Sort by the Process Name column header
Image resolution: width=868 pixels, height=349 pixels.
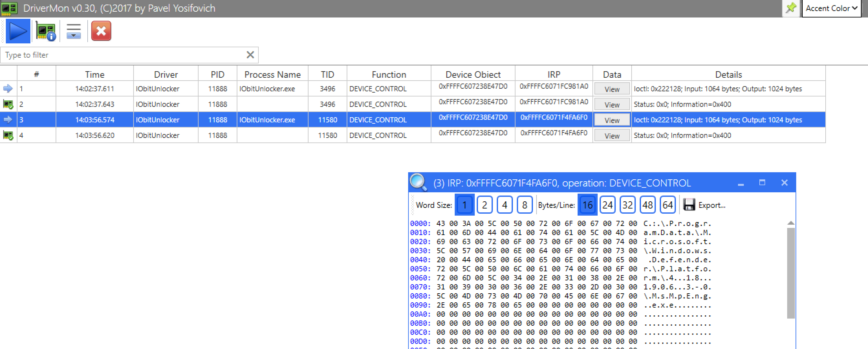272,74
